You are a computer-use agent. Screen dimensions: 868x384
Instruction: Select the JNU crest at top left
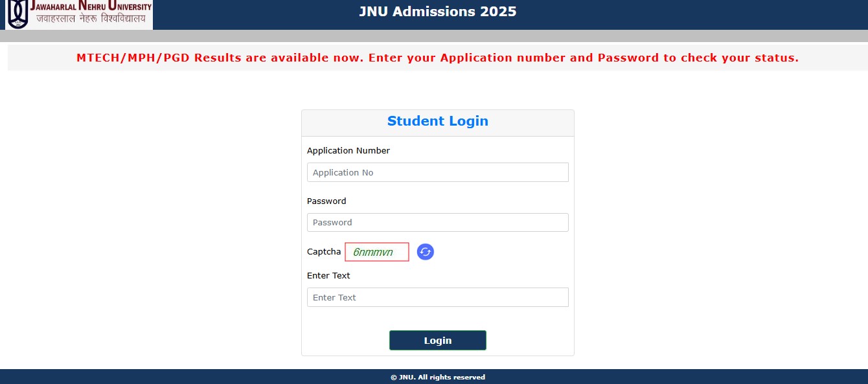(17, 14)
